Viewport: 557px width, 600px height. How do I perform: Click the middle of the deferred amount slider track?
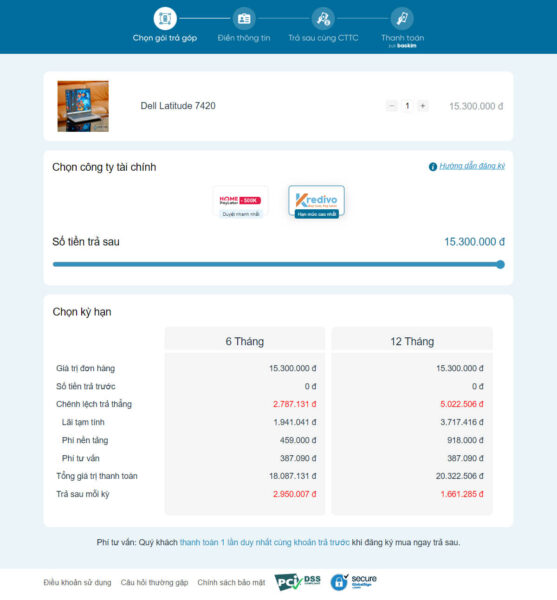[x=278, y=264]
